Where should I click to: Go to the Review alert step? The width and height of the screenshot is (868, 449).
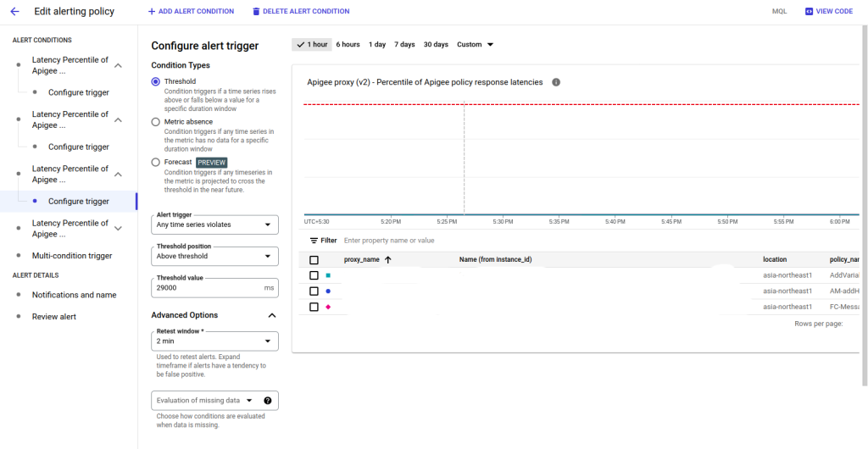click(54, 317)
